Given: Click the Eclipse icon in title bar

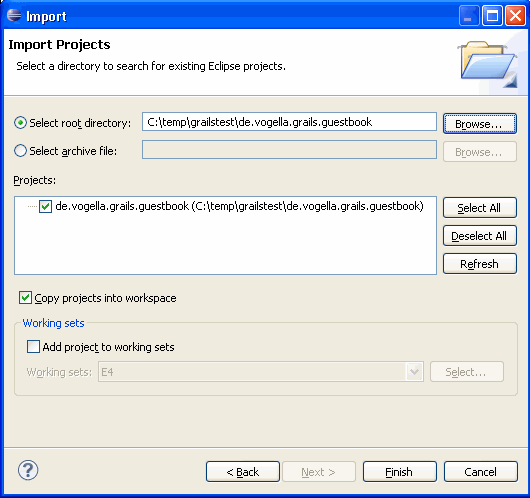Looking at the screenshot, I should pos(14,15).
